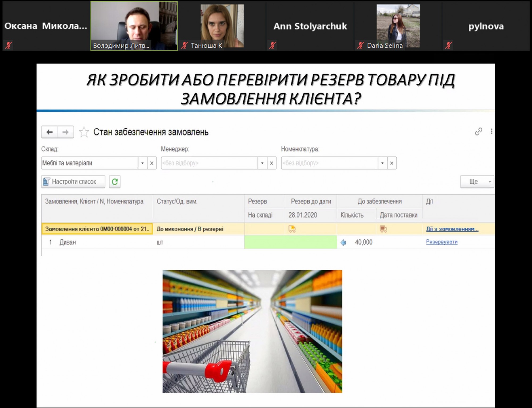The width and height of the screenshot is (532, 408).
Task: Click the 40,000 quantity cell
Action: [x=363, y=242]
